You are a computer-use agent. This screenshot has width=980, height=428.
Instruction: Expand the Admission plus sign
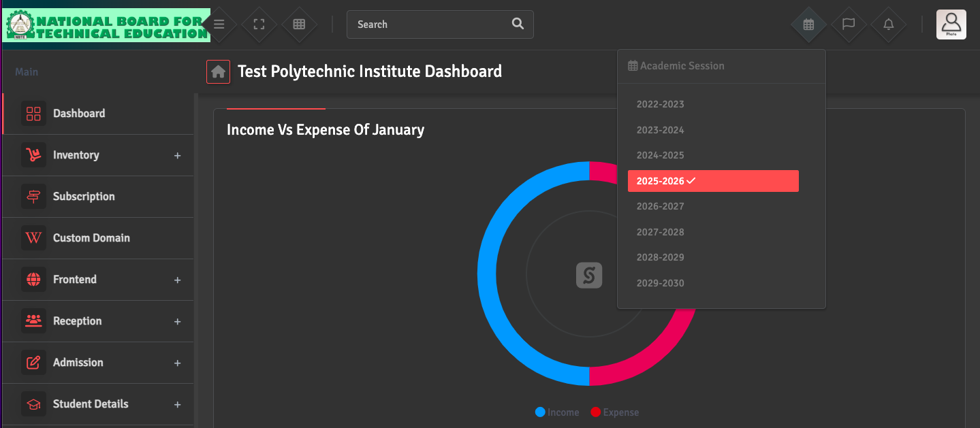tap(177, 363)
